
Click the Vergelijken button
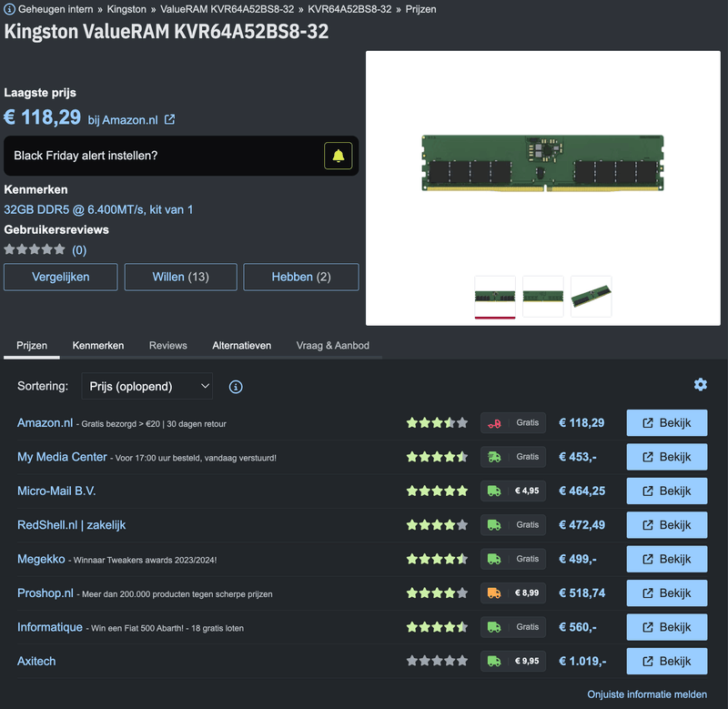[60, 277]
